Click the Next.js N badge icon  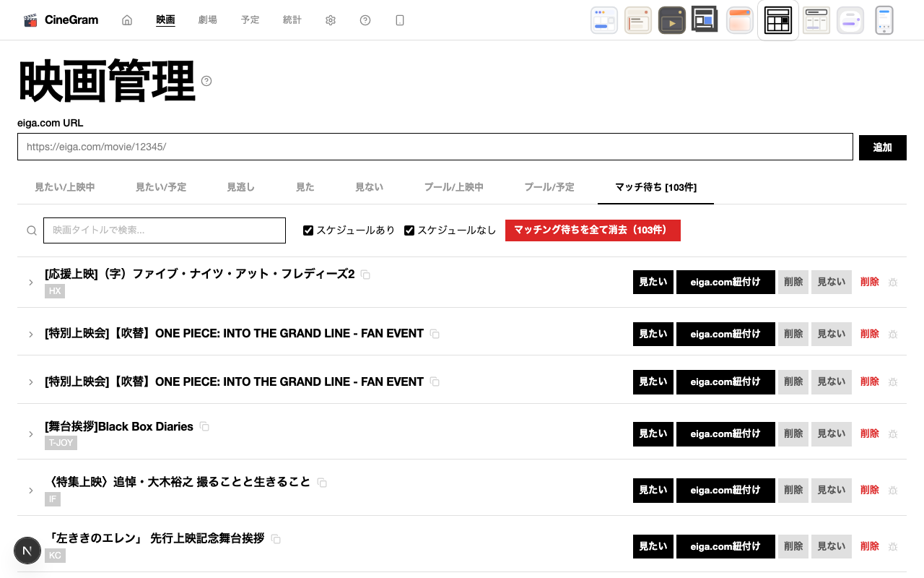pos(27,551)
